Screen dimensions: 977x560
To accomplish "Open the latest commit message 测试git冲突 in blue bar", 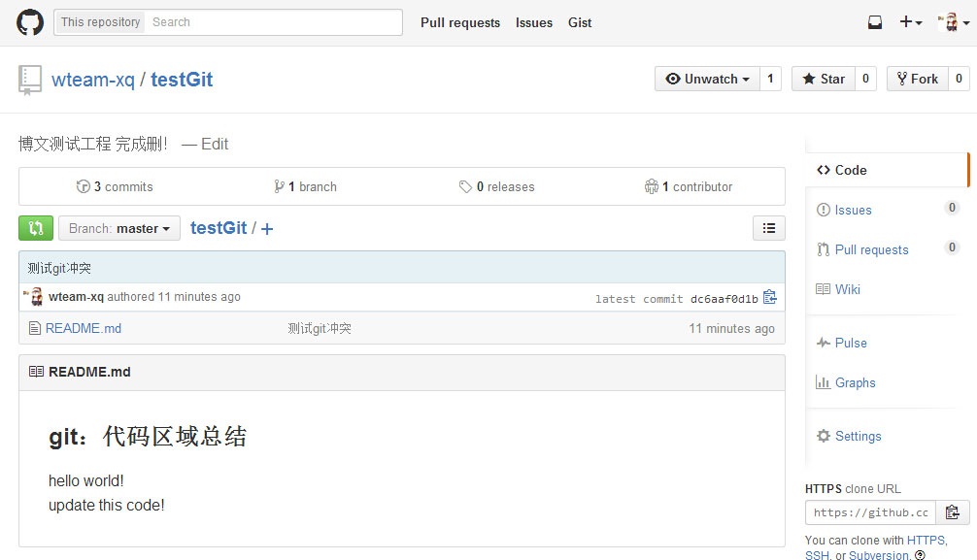I will point(59,269).
